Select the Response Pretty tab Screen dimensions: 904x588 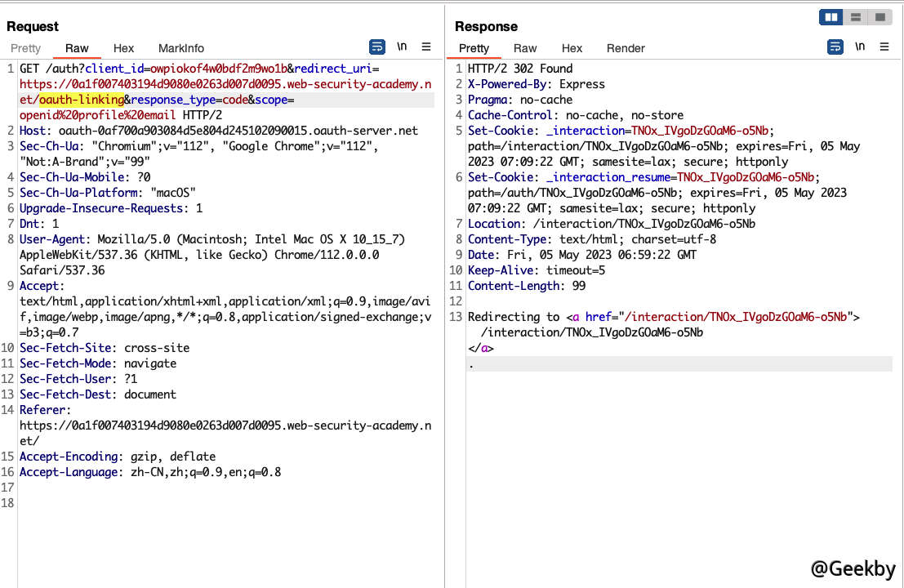pyautogui.click(x=474, y=48)
